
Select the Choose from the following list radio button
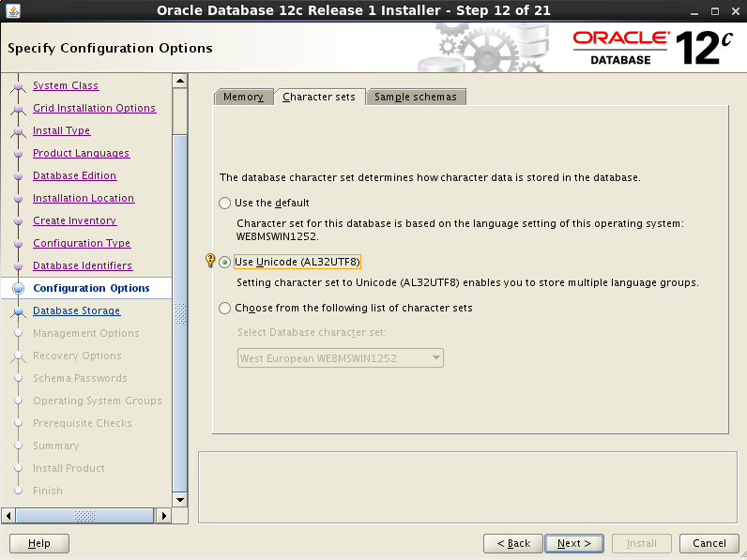pos(224,308)
